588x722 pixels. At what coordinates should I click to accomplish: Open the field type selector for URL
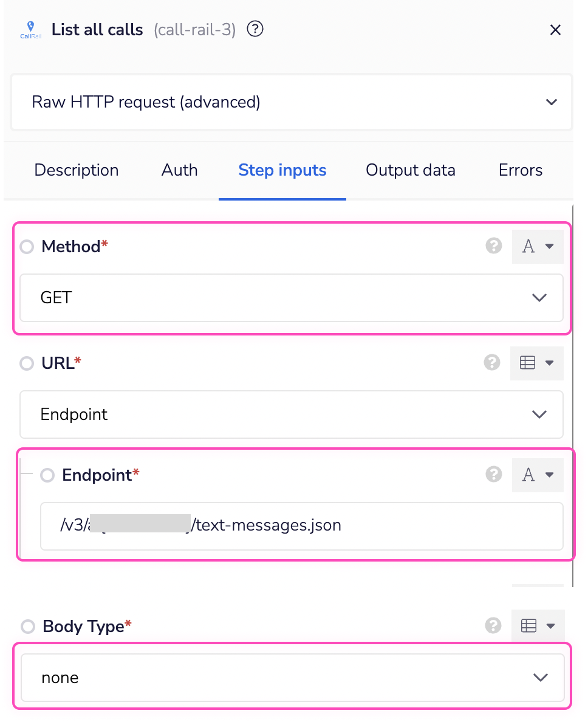coord(536,363)
